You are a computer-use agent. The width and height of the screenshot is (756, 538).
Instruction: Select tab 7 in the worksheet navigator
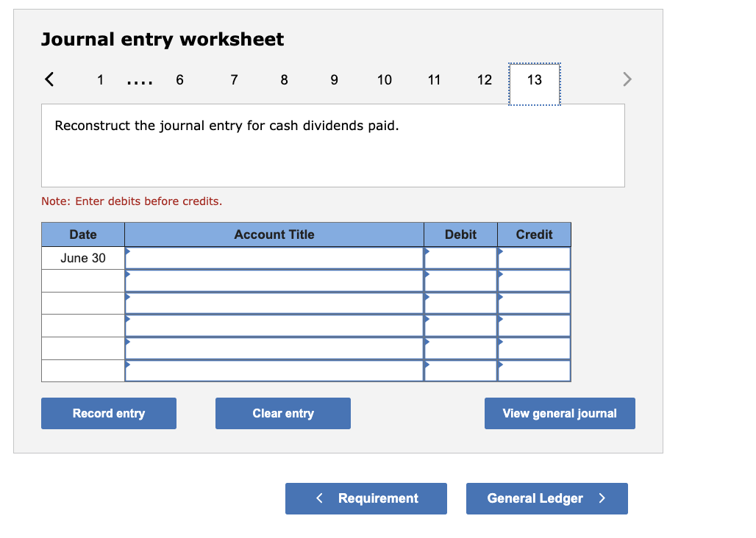click(x=233, y=80)
